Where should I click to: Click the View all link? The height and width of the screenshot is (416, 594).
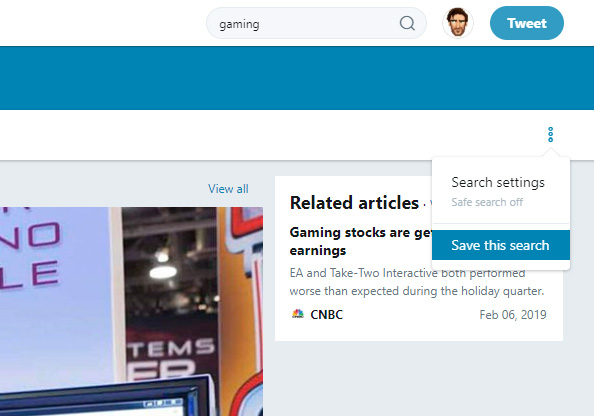click(228, 189)
